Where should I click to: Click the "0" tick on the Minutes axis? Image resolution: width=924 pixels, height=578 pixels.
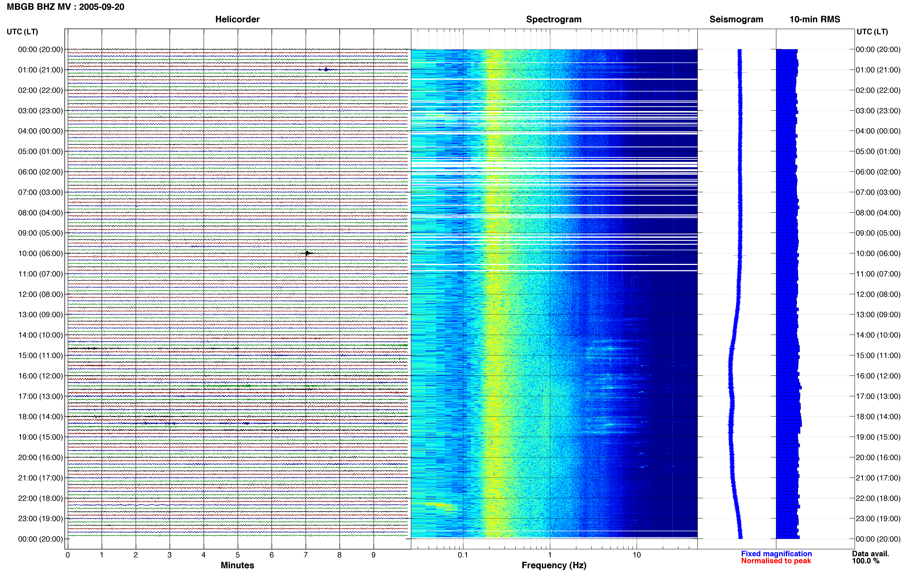point(68,555)
